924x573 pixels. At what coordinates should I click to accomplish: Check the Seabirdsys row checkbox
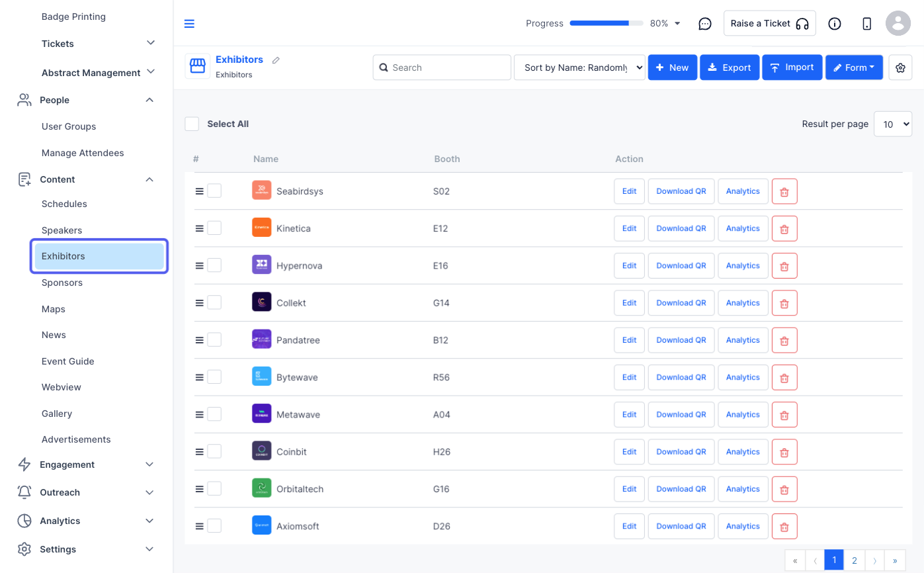[x=214, y=191]
